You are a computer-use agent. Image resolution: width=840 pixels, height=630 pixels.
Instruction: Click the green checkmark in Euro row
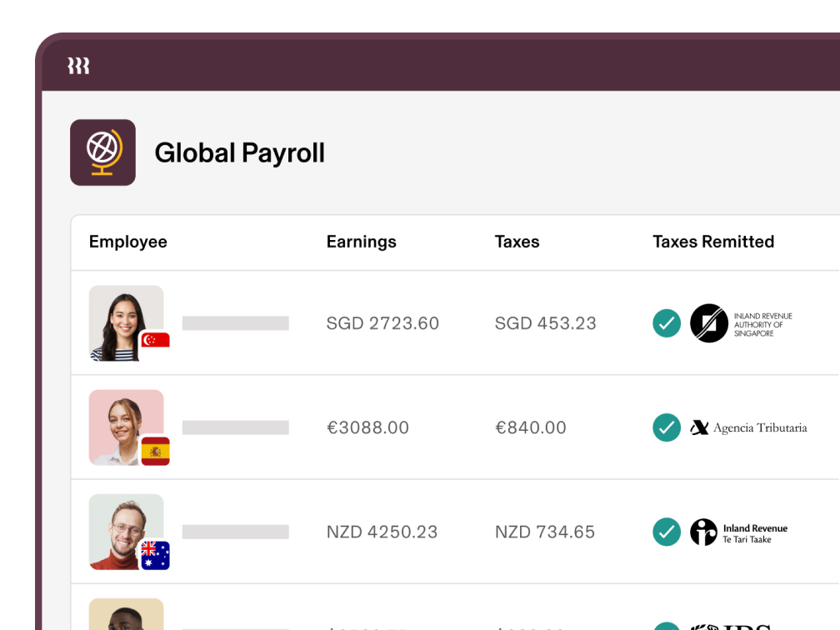point(667,427)
